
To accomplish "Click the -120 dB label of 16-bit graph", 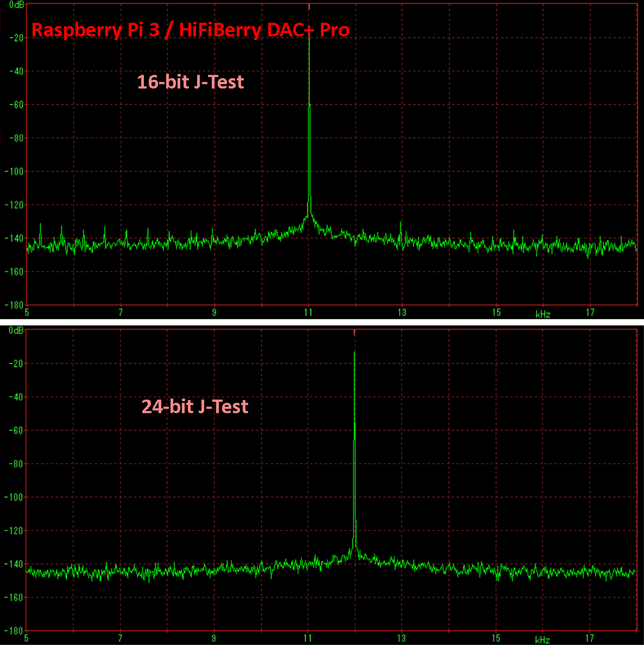I will click(15, 205).
